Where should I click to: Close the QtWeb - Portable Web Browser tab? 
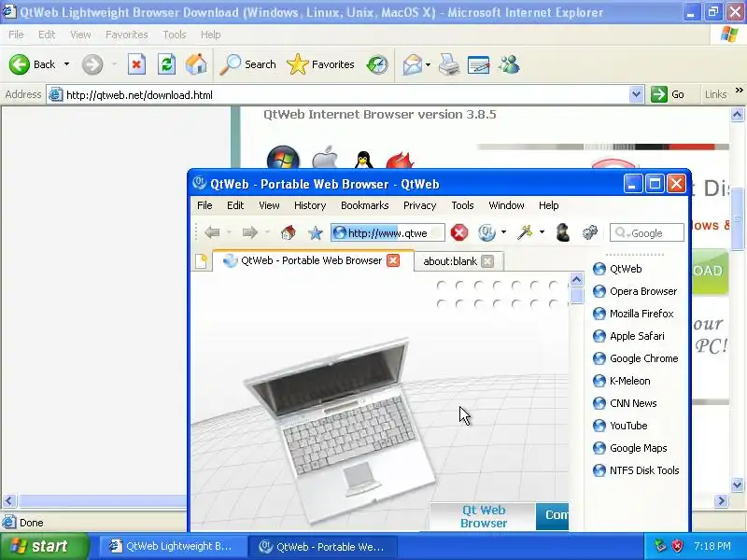click(x=393, y=260)
